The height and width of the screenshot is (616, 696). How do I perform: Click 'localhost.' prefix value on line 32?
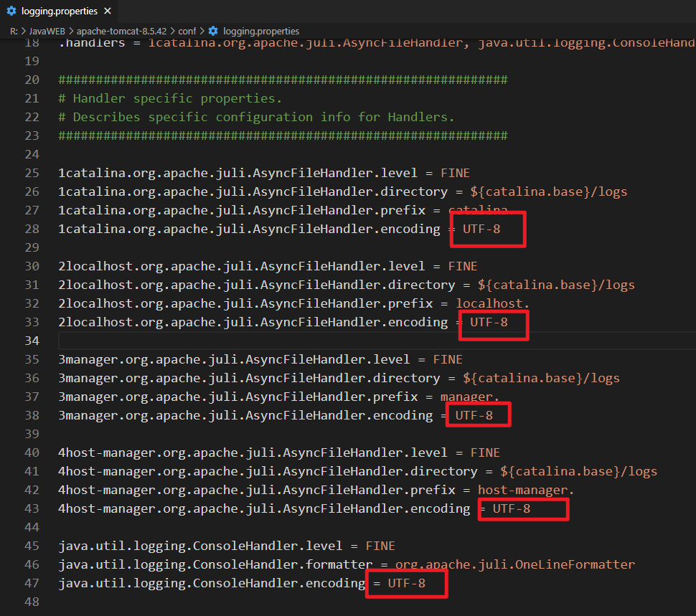click(x=493, y=303)
